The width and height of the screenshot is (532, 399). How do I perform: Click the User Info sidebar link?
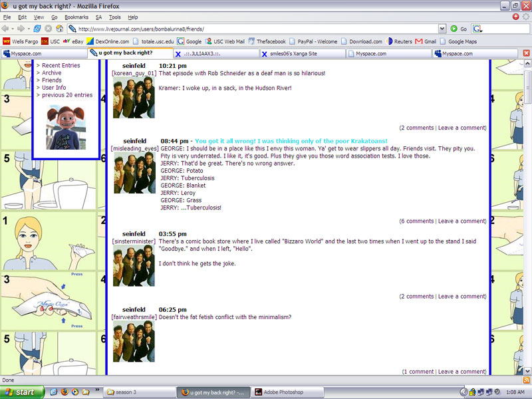click(x=54, y=88)
